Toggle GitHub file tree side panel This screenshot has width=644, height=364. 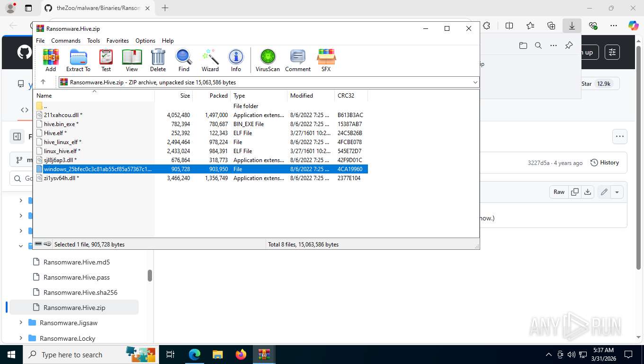tap(18, 136)
